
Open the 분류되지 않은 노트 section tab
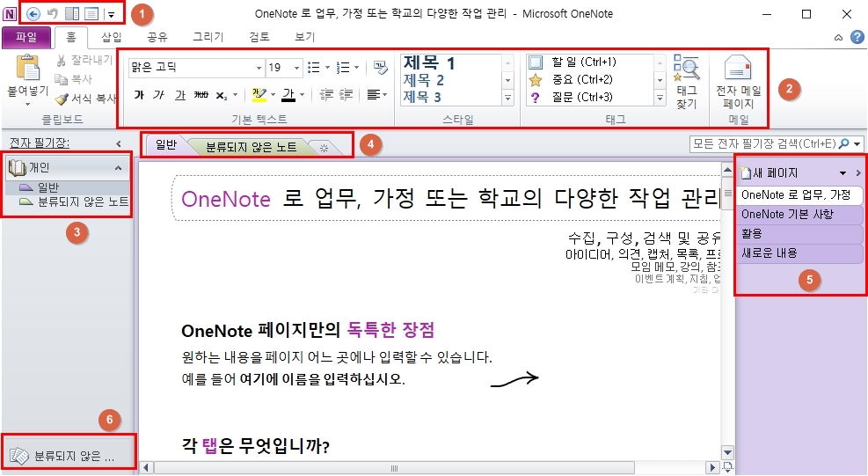tap(252, 147)
